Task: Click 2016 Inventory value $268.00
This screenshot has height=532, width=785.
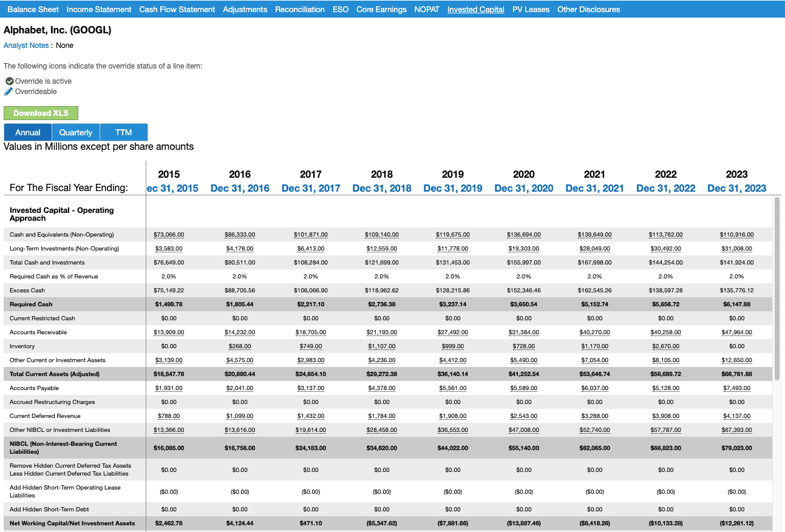Action: (x=240, y=346)
